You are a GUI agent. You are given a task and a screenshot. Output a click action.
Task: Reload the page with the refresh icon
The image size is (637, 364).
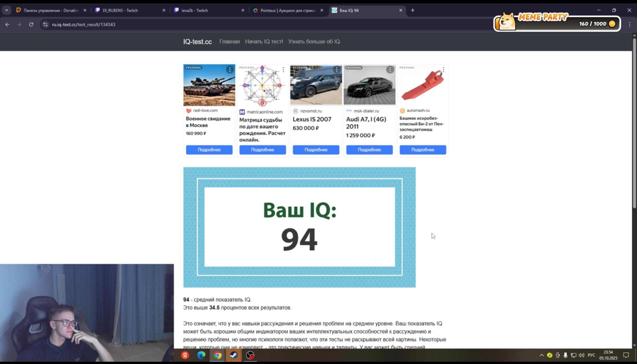[31, 24]
